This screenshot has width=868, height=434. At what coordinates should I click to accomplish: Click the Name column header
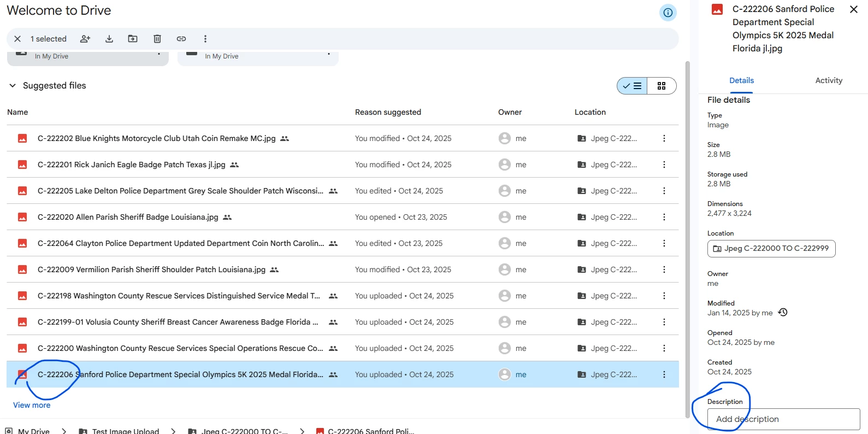[17, 112]
